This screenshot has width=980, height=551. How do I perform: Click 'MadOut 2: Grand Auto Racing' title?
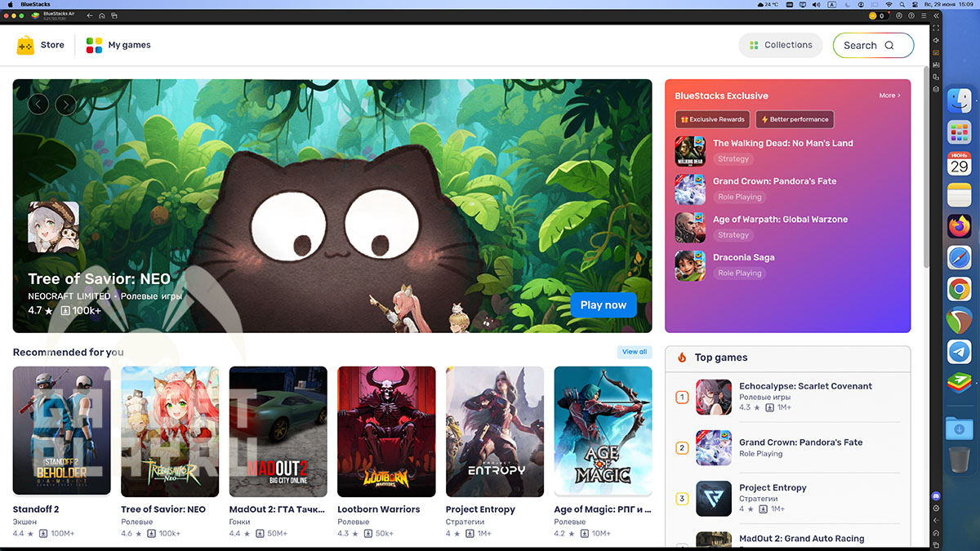point(801,539)
